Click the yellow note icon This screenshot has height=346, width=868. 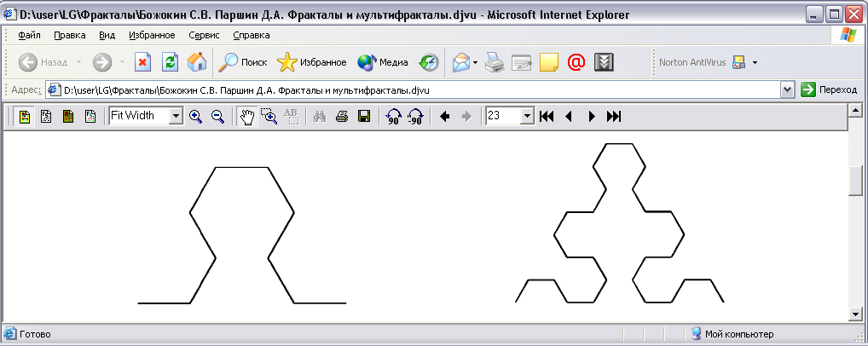coord(548,62)
